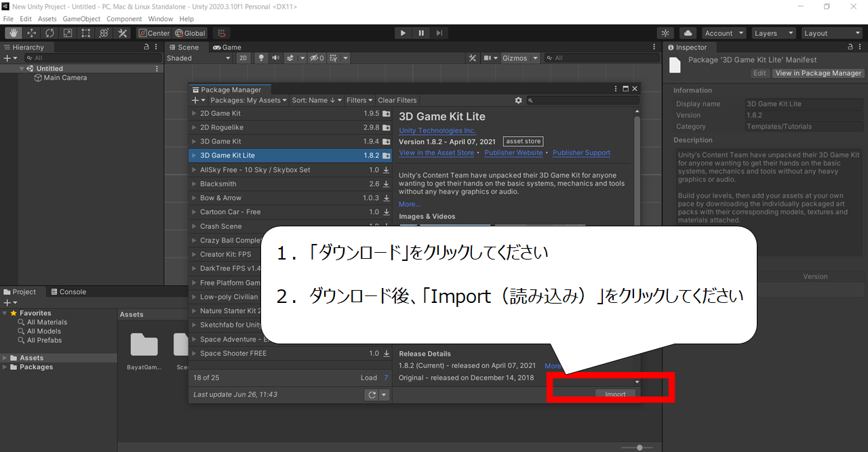Screen dimensions: 868x452
Task: Adjust the Project icon size slider
Action: point(637,447)
